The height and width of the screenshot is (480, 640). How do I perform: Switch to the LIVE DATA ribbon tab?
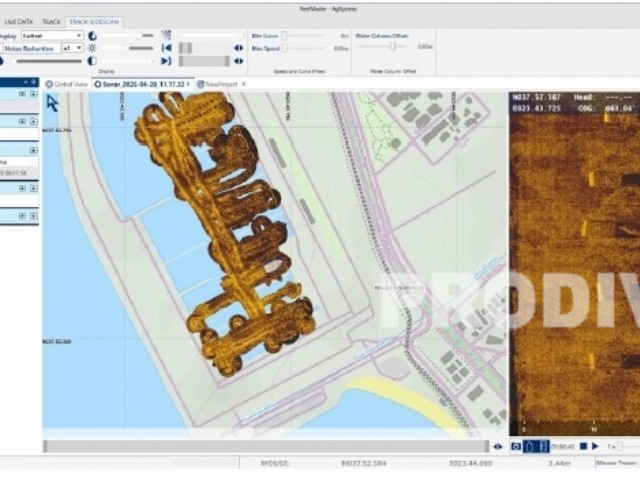[x=18, y=21]
